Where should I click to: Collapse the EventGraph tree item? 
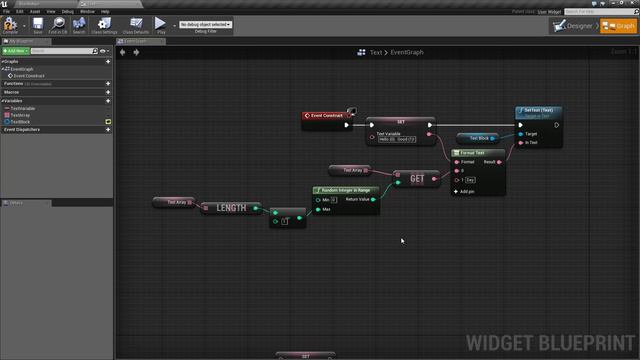point(3,69)
